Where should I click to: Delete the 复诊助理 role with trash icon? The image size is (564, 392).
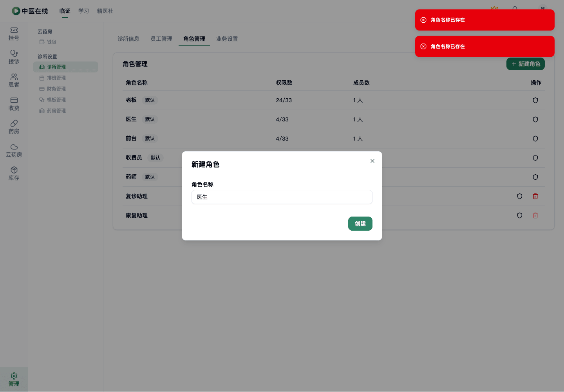[x=535, y=196]
